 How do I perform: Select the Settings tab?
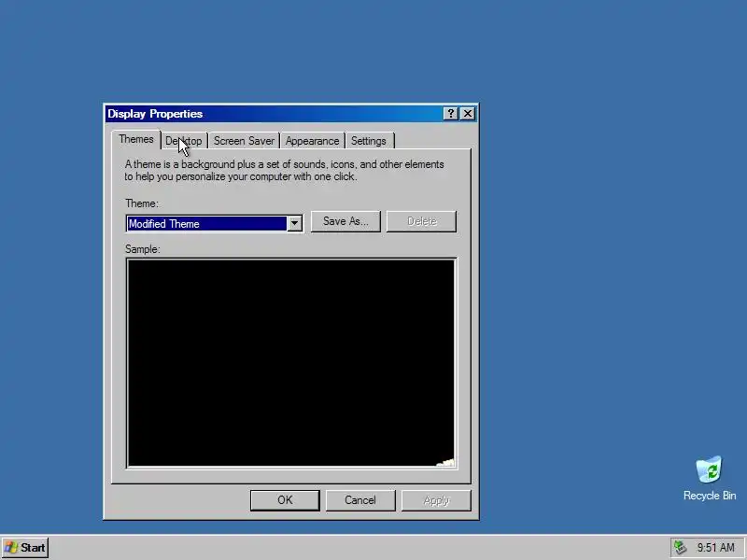coord(368,141)
